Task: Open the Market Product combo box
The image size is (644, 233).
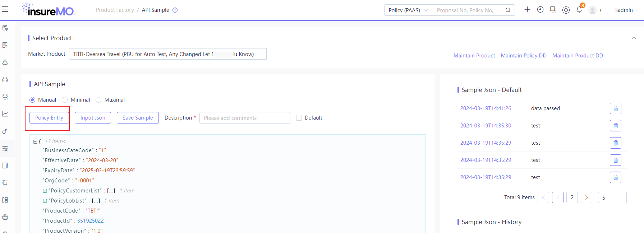Action: click(167, 54)
